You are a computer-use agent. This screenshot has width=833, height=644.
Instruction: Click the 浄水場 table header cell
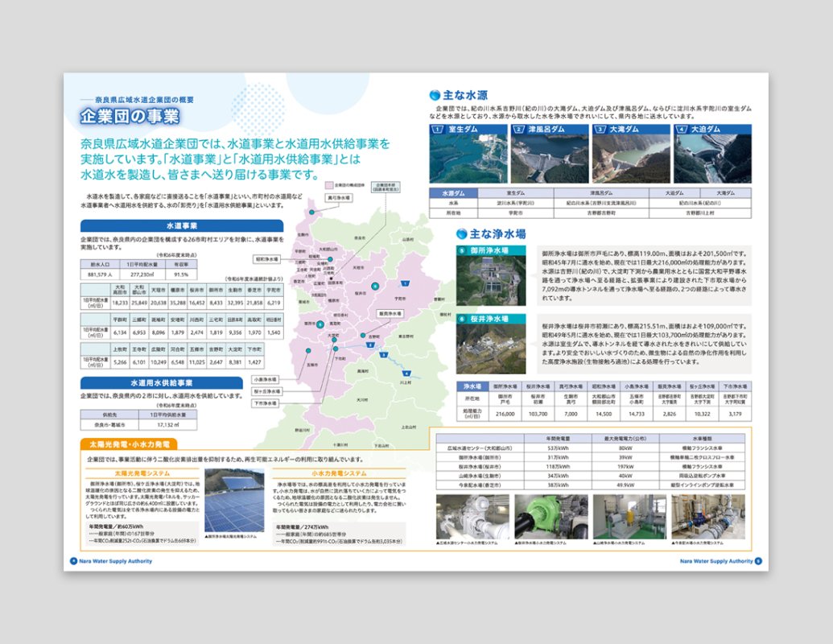click(x=472, y=386)
